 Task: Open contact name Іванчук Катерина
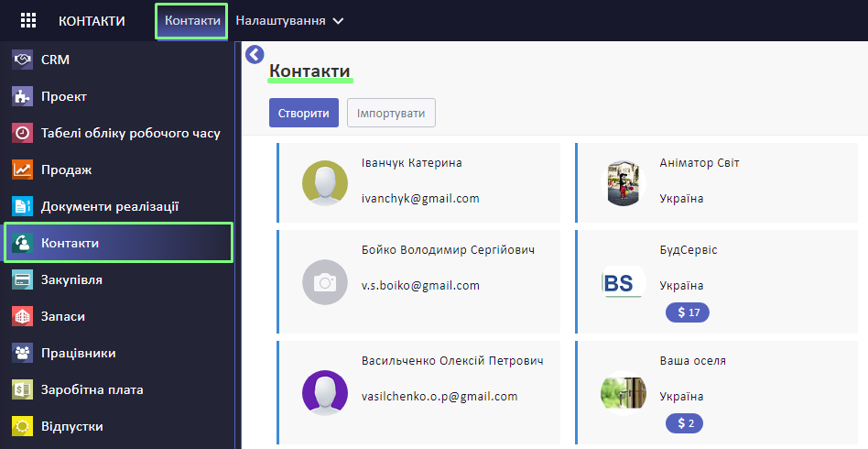point(412,163)
